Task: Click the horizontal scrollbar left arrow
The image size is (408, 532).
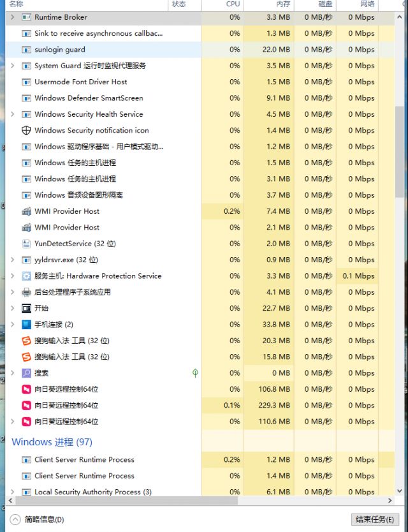Action: click(10, 501)
